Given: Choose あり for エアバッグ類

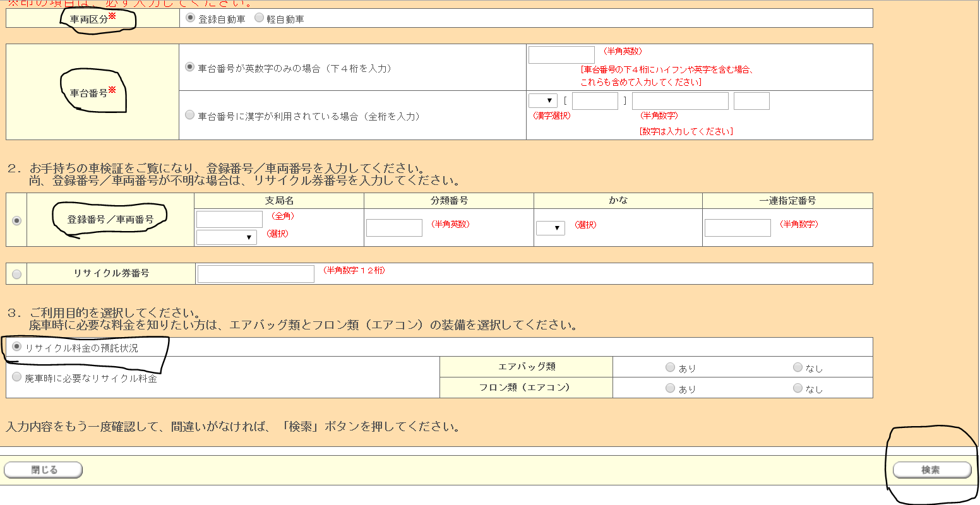Looking at the screenshot, I should point(670,367).
